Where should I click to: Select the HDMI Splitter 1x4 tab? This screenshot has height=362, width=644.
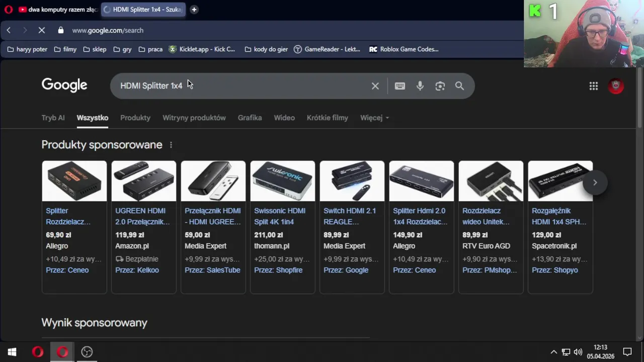click(143, 10)
